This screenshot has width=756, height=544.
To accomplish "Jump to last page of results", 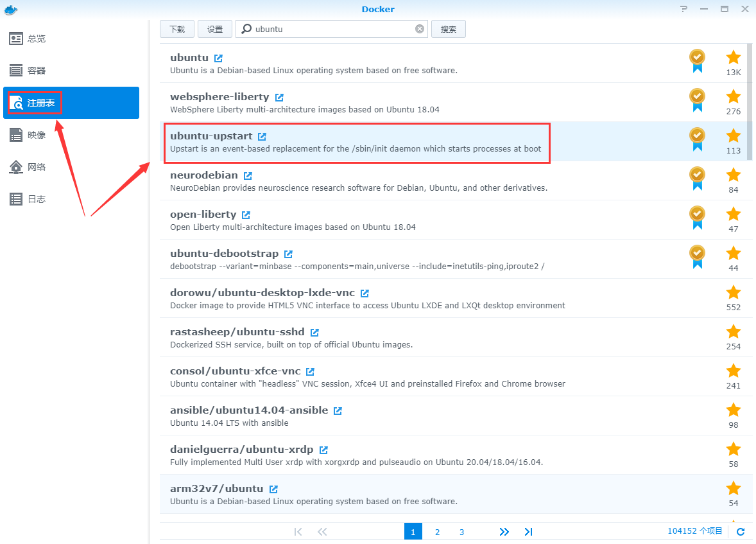I will [528, 532].
